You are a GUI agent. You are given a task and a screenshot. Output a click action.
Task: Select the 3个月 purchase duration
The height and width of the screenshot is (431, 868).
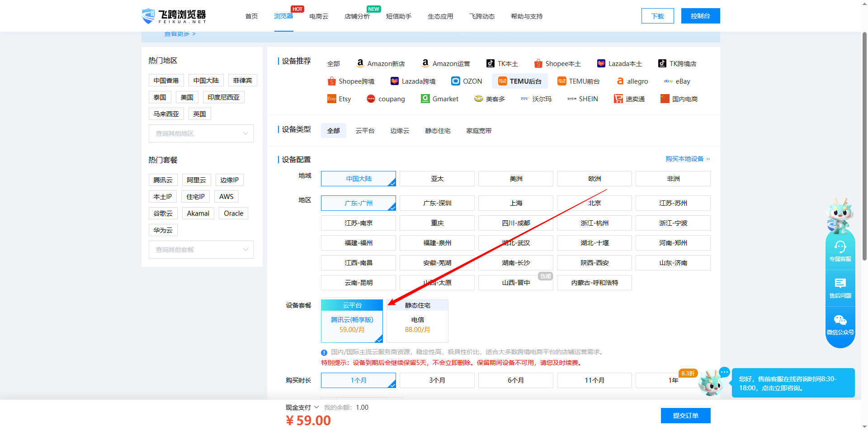437,380
